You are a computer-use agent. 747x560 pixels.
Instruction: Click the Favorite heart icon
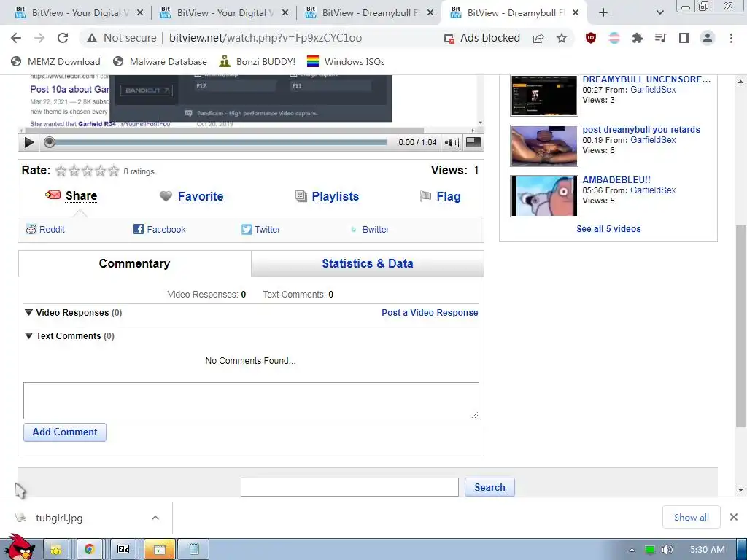(166, 196)
